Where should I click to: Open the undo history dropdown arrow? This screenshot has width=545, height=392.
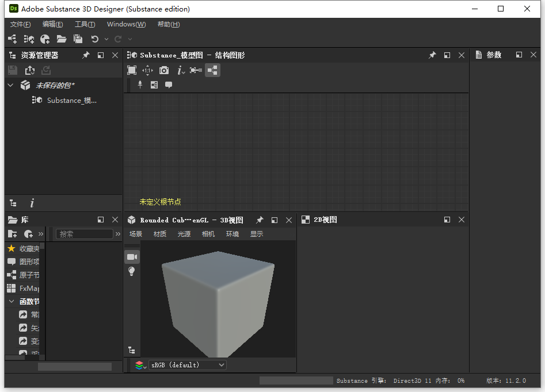[106, 39]
